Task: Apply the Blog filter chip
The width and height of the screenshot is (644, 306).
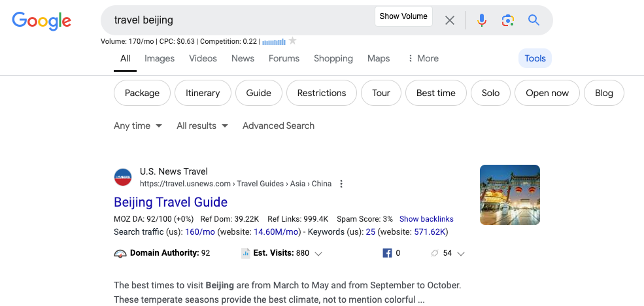Action: 603,93
